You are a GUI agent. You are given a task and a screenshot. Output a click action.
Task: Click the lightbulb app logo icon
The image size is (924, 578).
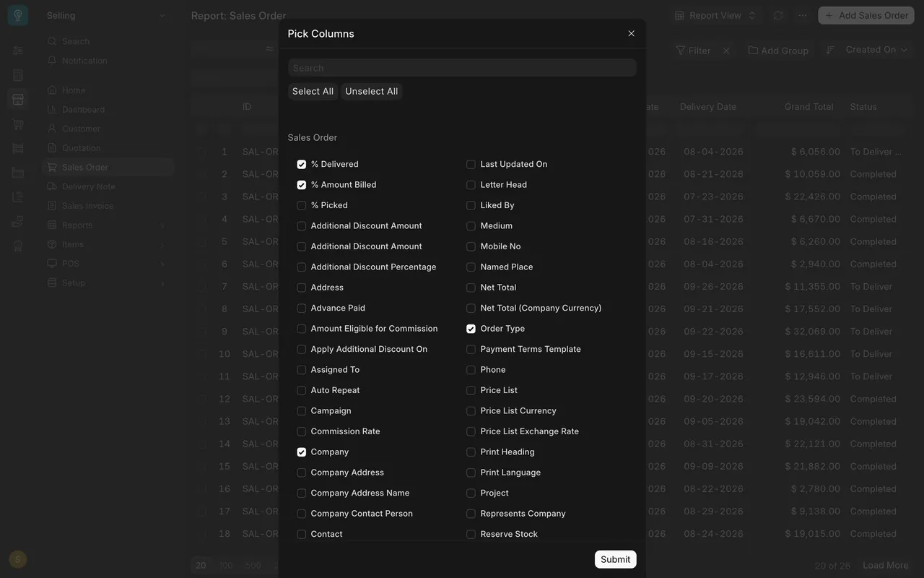tap(18, 15)
